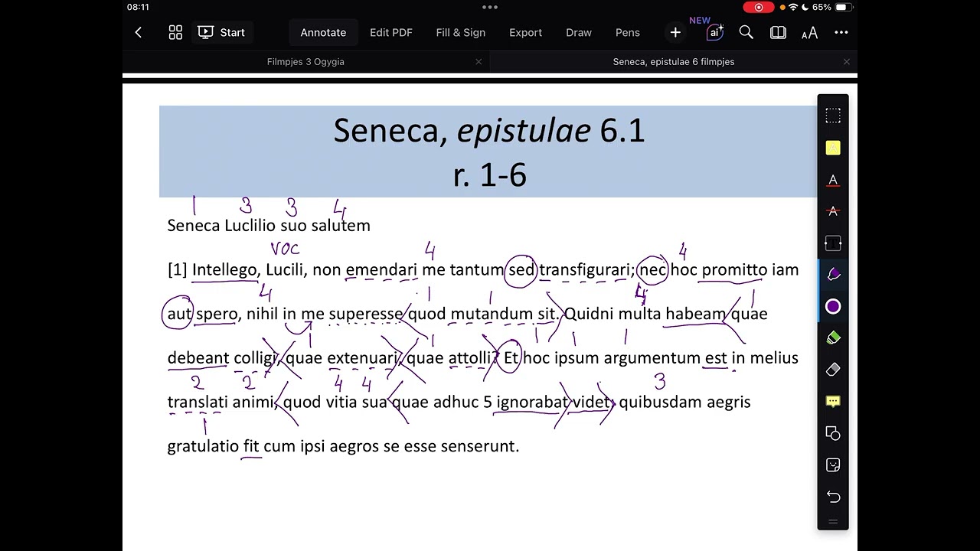Add a new item with the plus icon
980x551 pixels.
tap(675, 32)
